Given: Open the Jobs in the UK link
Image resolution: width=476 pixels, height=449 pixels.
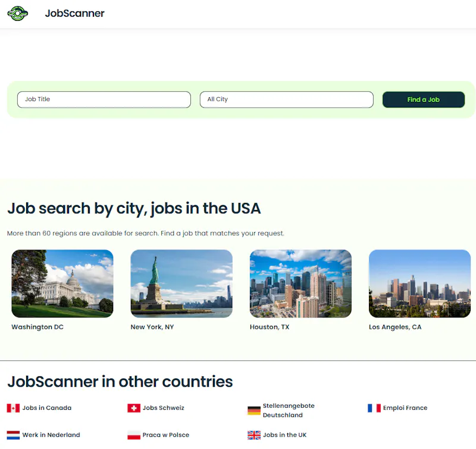Looking at the screenshot, I should click(x=285, y=435).
